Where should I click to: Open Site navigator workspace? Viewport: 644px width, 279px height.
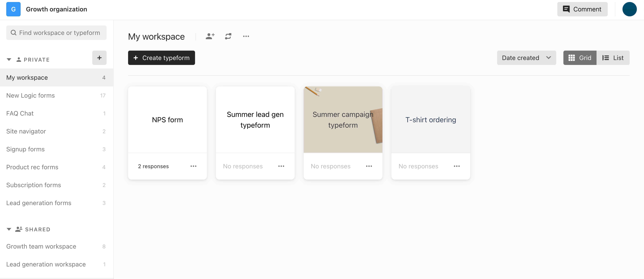(57, 131)
